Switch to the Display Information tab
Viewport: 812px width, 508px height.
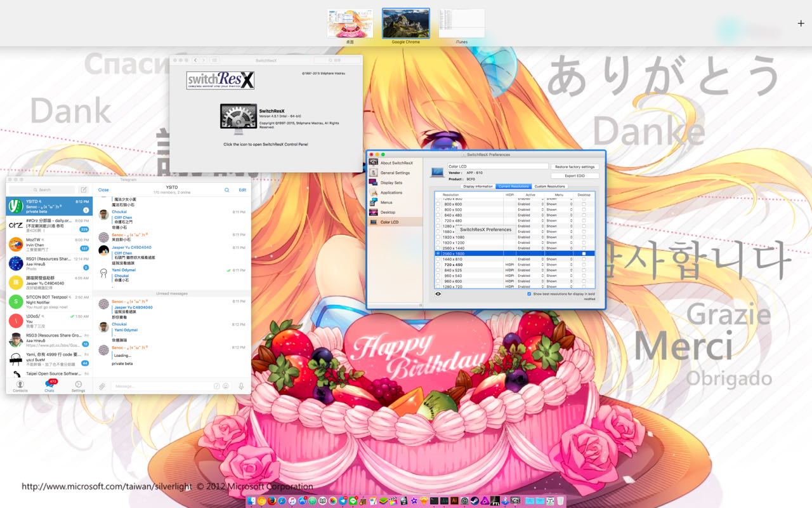point(478,187)
